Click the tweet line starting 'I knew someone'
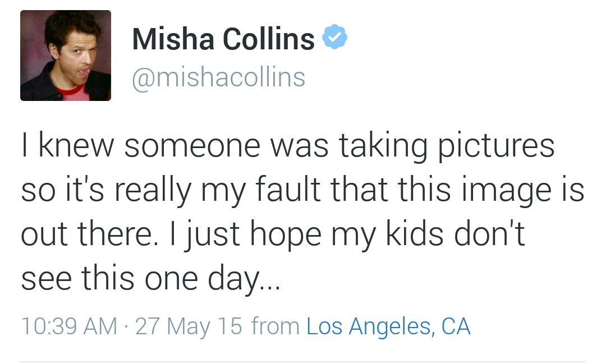The width and height of the screenshot is (606, 364). [x=287, y=145]
